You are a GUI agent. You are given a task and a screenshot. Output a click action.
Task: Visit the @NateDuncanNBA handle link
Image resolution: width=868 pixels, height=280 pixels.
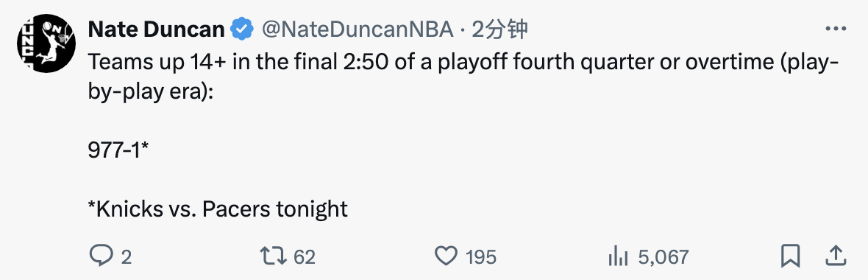click(357, 29)
